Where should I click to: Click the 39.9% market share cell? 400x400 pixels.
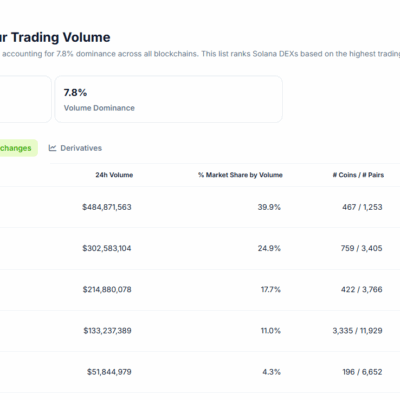point(269,207)
